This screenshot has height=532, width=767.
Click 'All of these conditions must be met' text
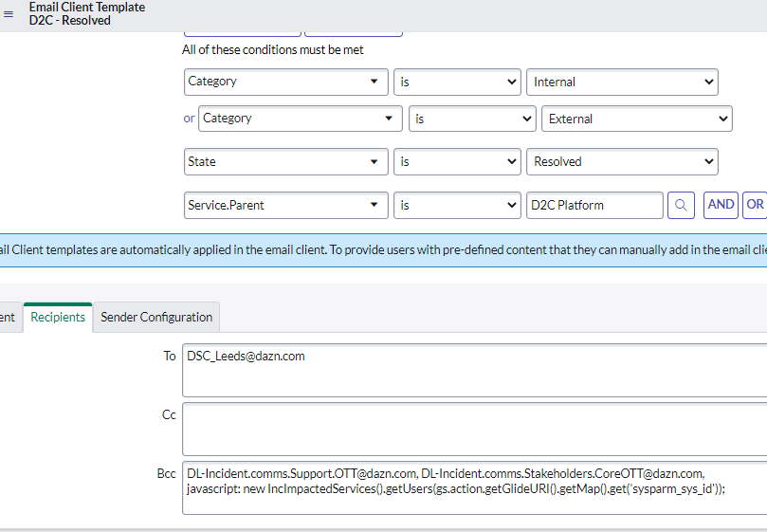coord(272,50)
